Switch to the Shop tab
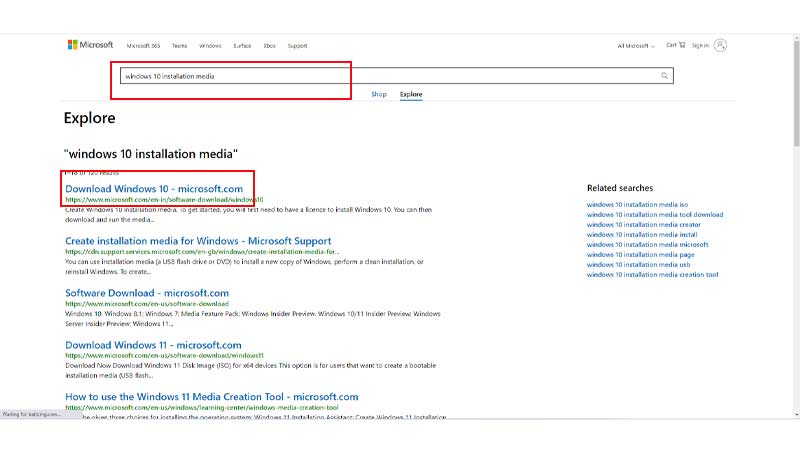 [379, 94]
